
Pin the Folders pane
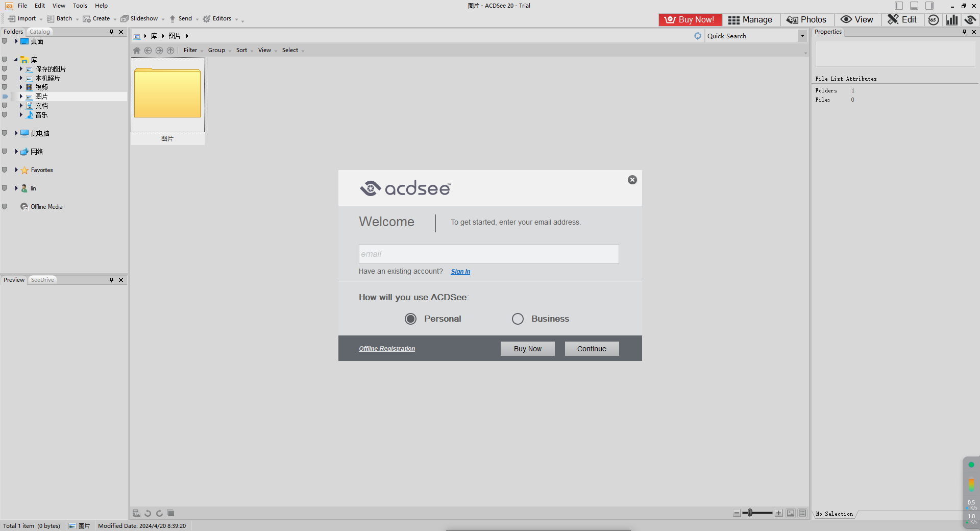click(x=111, y=32)
